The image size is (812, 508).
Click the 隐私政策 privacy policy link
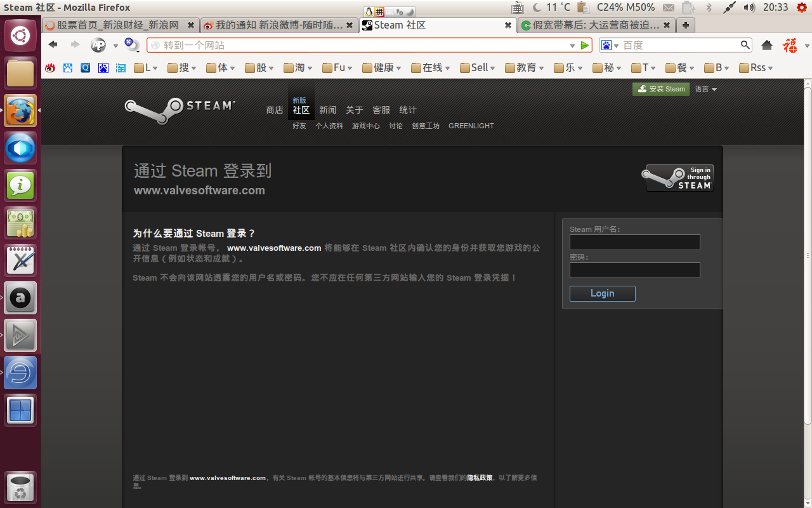(x=480, y=478)
